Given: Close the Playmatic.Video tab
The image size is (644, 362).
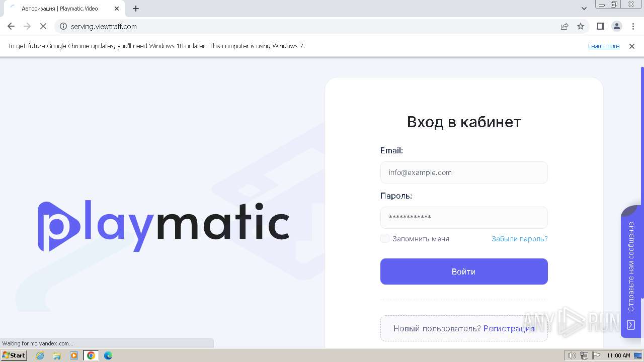Looking at the screenshot, I should tap(117, 9).
